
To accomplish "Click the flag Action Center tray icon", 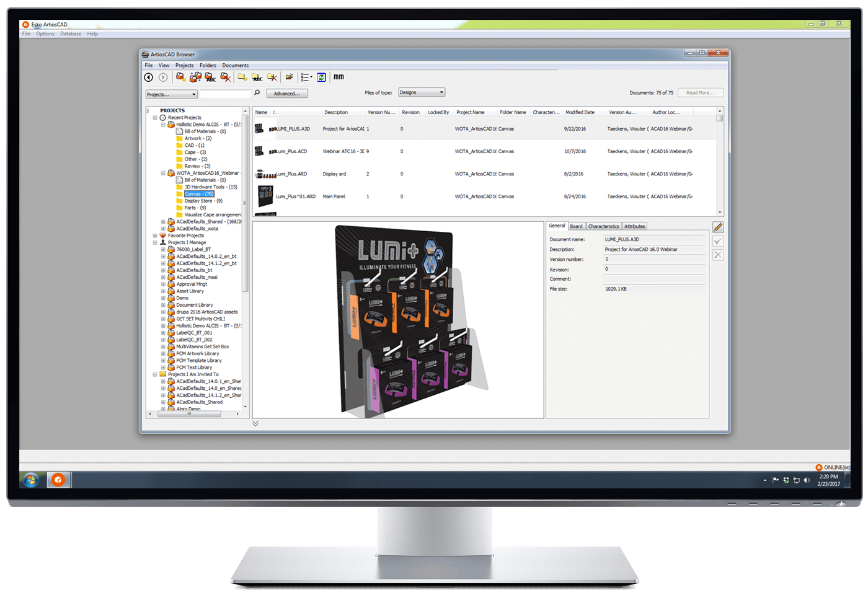I will point(776,480).
